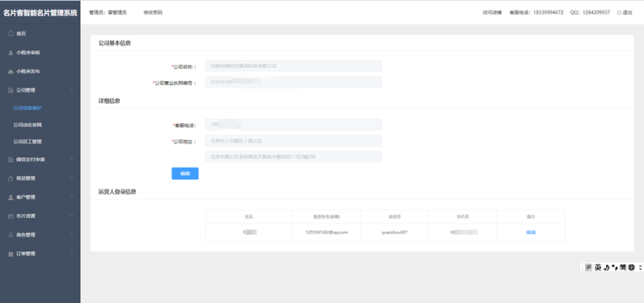Click the 手机号 column header
The image size is (644, 303).
(463, 216)
